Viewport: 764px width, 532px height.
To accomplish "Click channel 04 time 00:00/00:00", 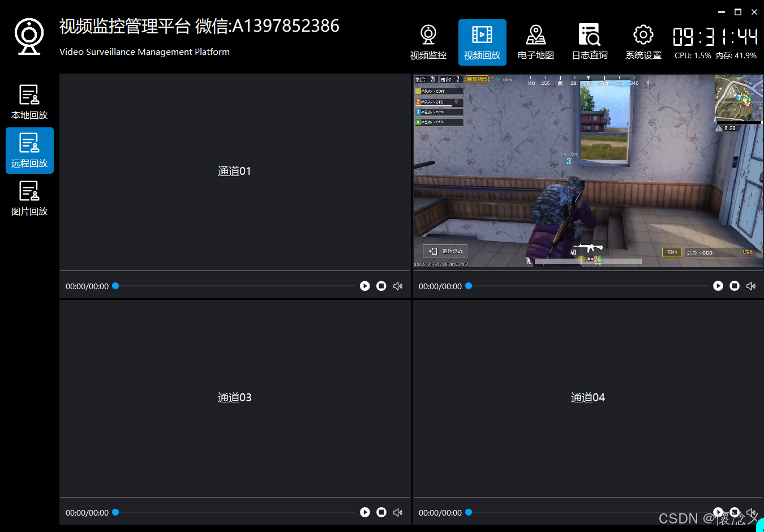I will (440, 513).
